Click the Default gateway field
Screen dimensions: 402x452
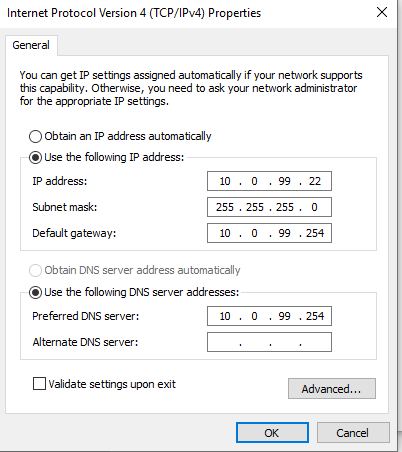point(269,233)
